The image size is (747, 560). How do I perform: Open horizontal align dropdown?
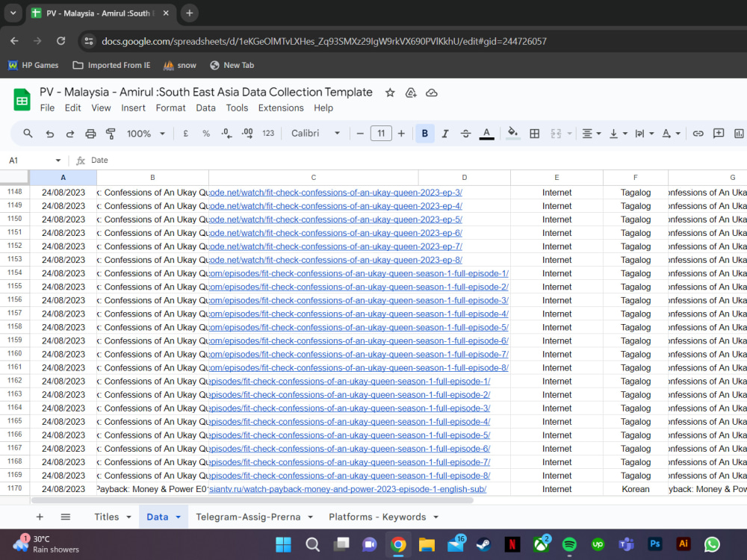[x=591, y=134]
